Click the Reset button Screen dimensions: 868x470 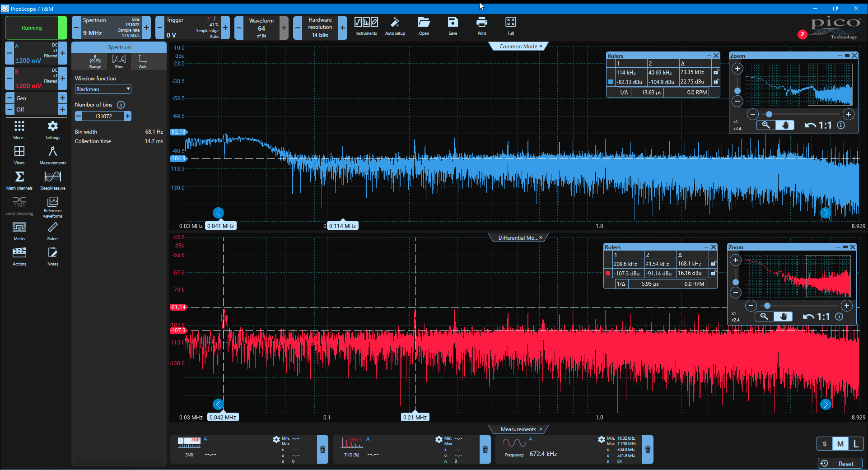840,464
